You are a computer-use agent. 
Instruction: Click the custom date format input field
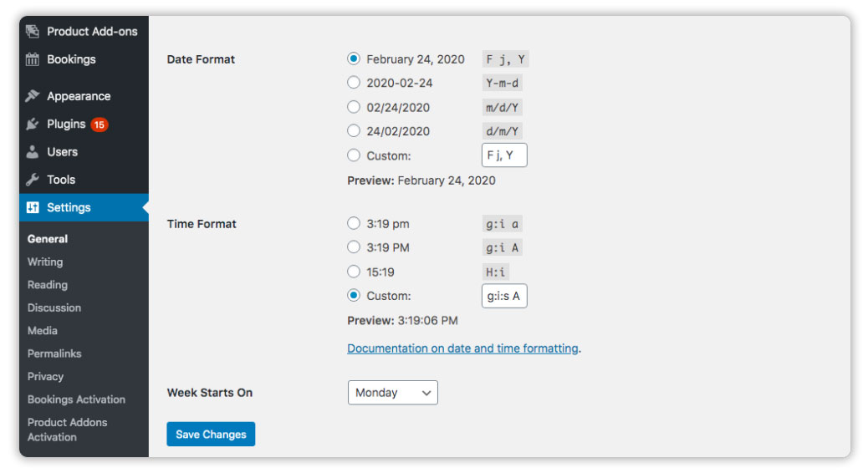pos(504,155)
